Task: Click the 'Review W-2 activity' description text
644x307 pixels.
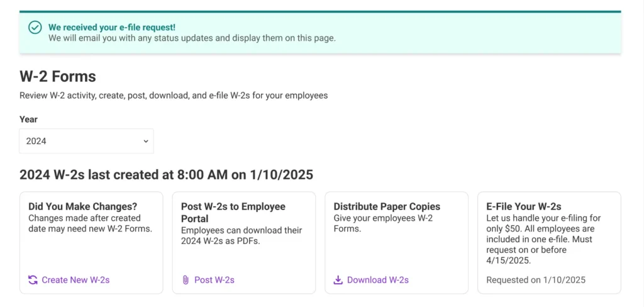Action: coord(174,96)
